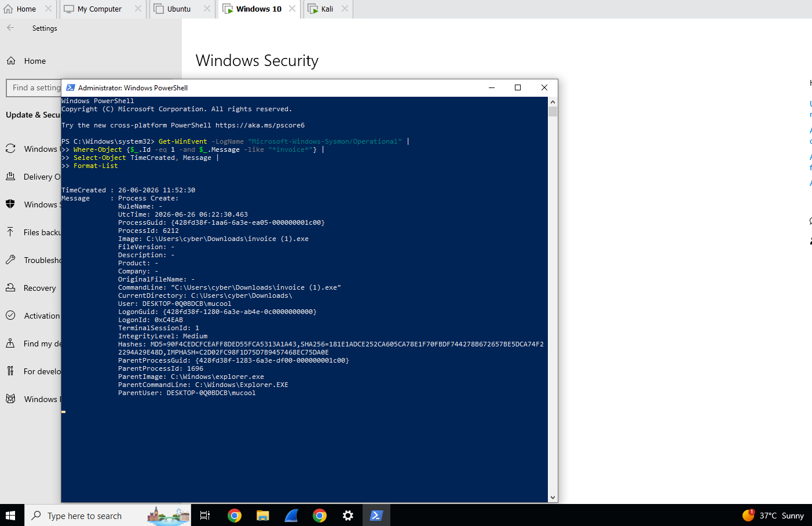Open Windows Security shield icon in sidebar

click(x=10, y=204)
